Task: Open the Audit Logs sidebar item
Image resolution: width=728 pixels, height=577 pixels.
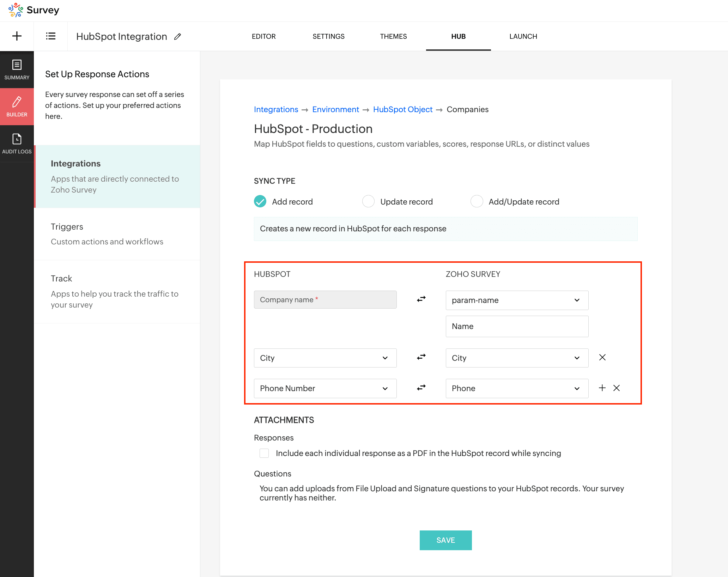Action: pyautogui.click(x=17, y=144)
